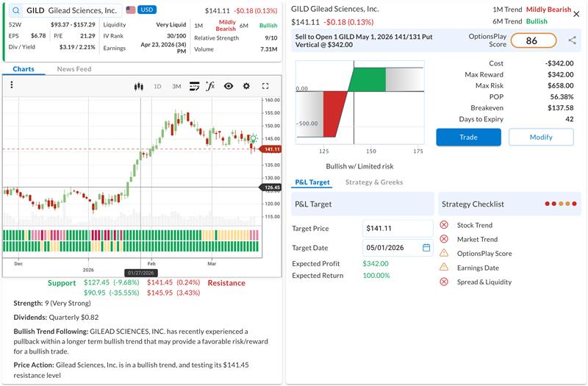588x386 pixels.
Task: Switch to Strategy & Greeks tab
Action: [374, 182]
